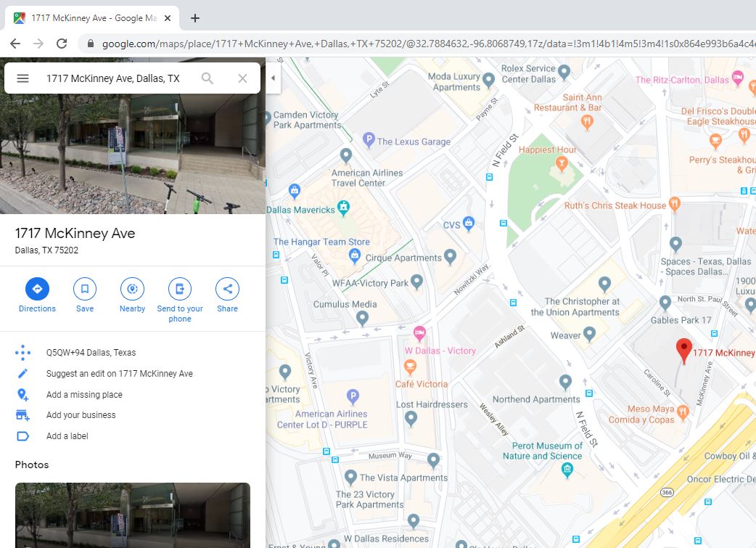The width and height of the screenshot is (756, 548).
Task: Collapse the side panel arrow
Action: [274, 78]
